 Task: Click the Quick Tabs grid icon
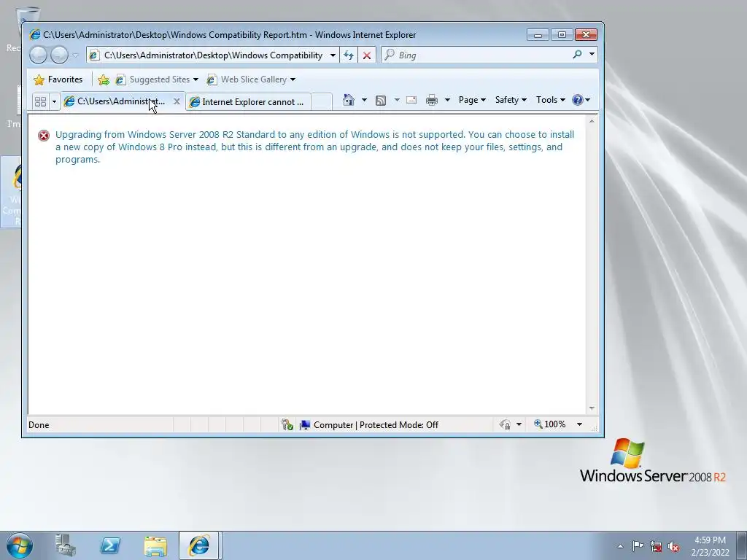(41, 101)
